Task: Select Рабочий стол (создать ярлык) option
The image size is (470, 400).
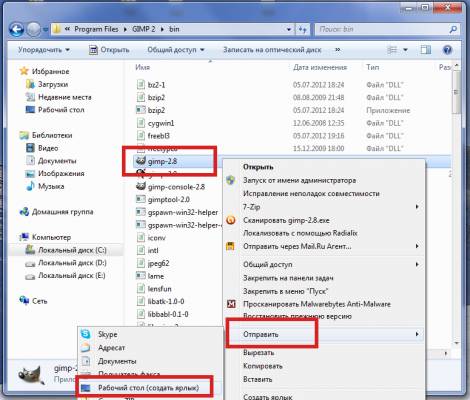Action: click(148, 388)
